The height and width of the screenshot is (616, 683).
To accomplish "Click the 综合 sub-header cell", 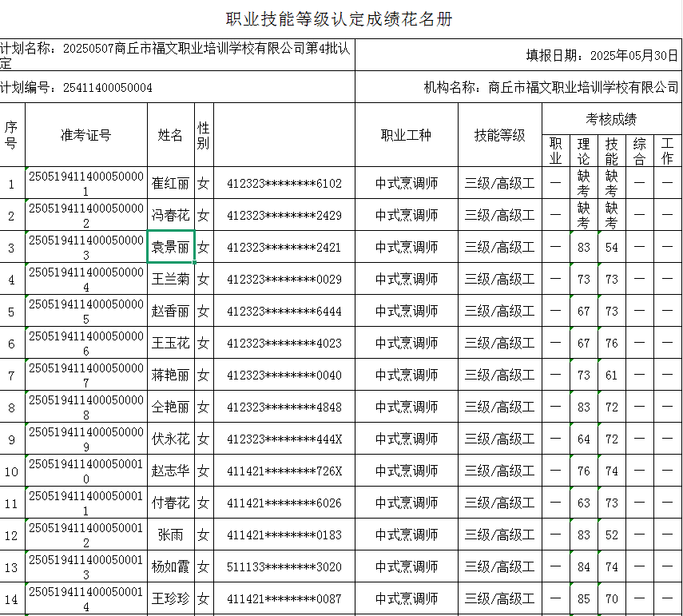I will tap(639, 151).
